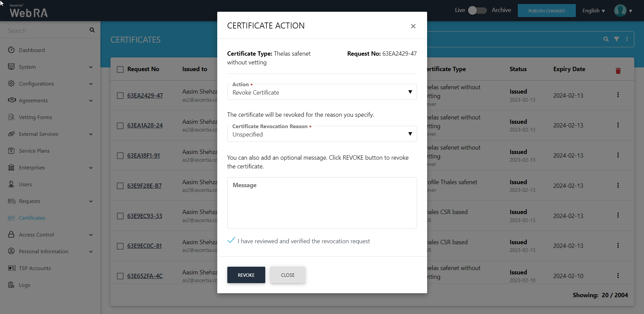This screenshot has width=644, height=314.
Task: Open the Action dropdown
Action: (x=322, y=92)
